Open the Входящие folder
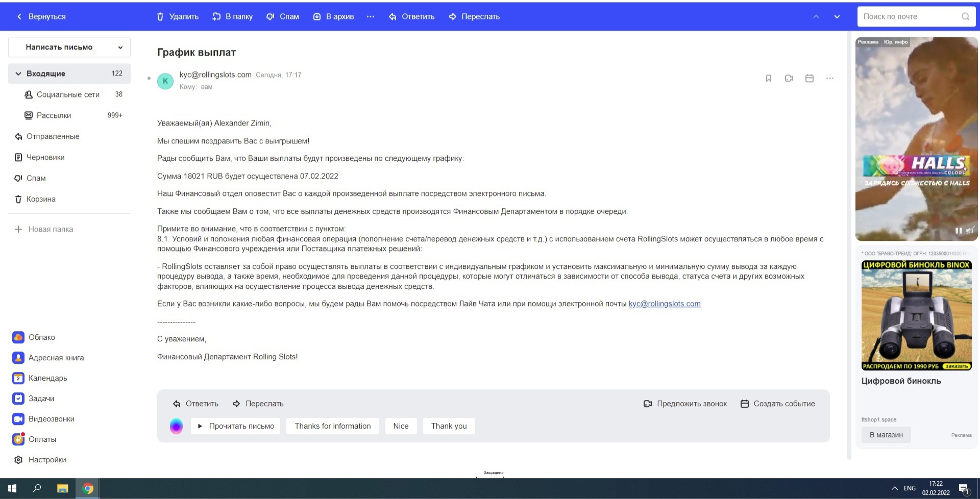 click(69, 73)
